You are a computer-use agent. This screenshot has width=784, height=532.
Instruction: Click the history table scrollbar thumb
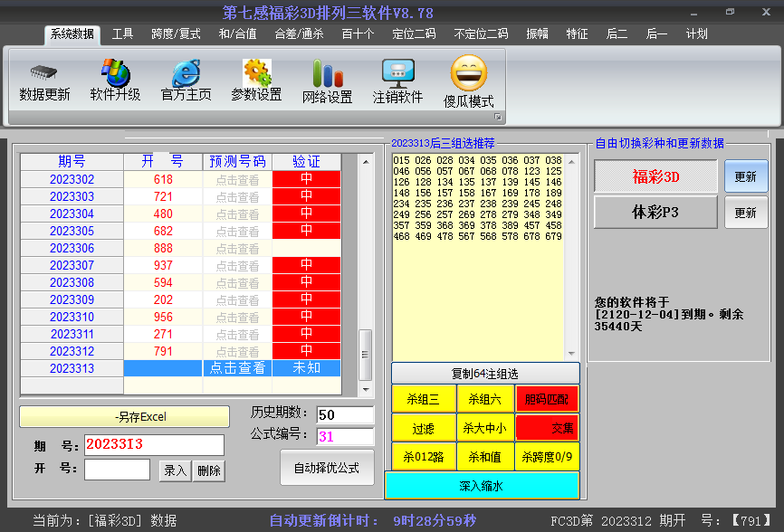[x=366, y=355]
